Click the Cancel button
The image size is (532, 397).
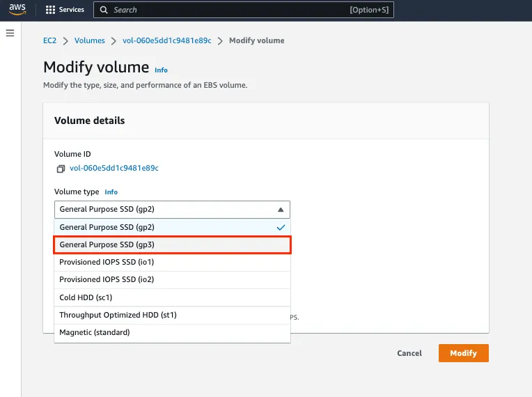click(409, 353)
